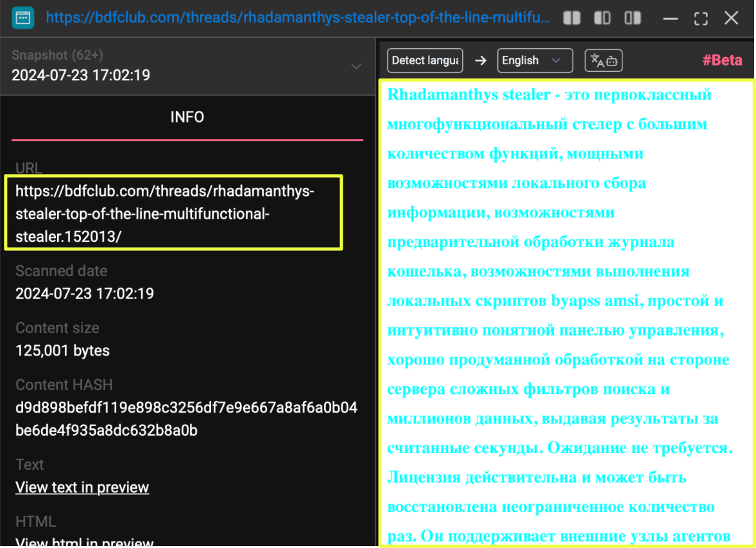Minimize the snapshot viewer panel
The image size is (756, 548).
[x=671, y=18]
